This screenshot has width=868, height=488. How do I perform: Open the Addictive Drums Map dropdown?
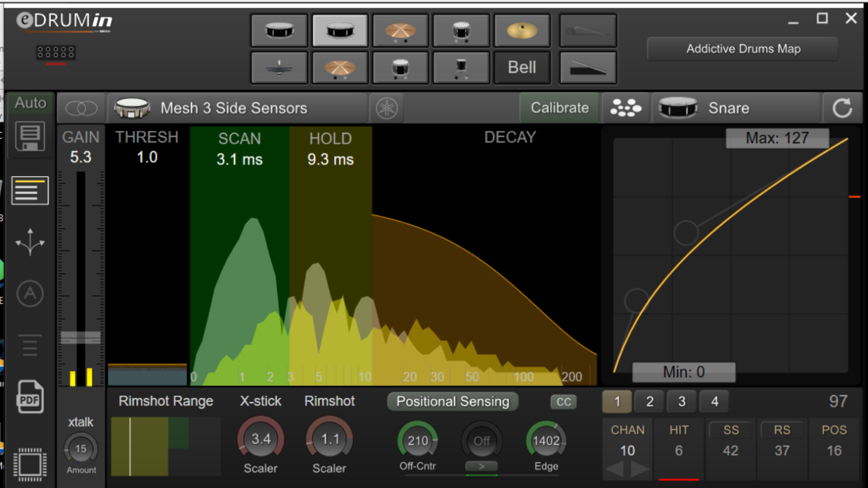tap(743, 49)
